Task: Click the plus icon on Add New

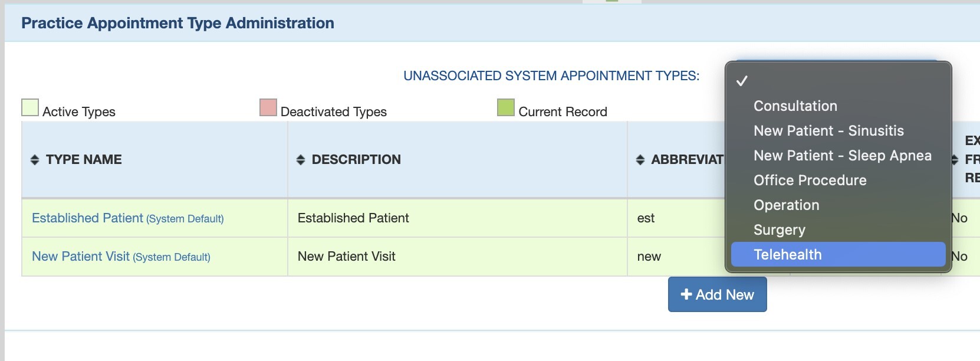Action: pyautogui.click(x=686, y=294)
